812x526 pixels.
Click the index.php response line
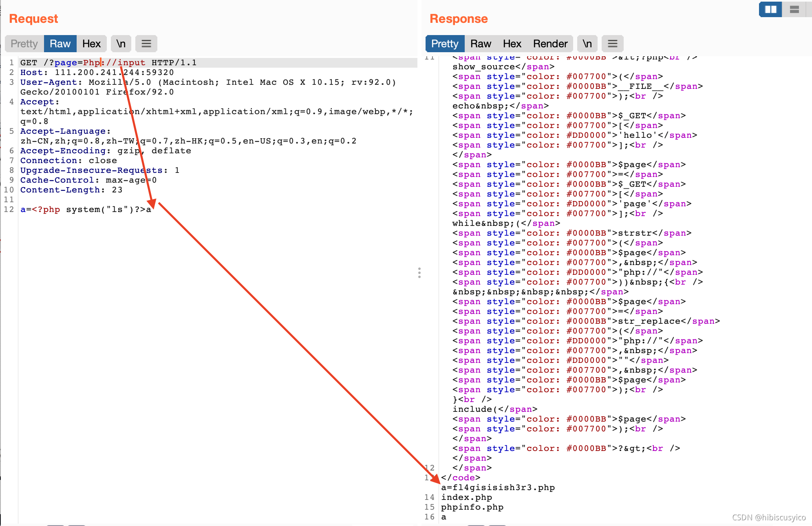coord(466,497)
